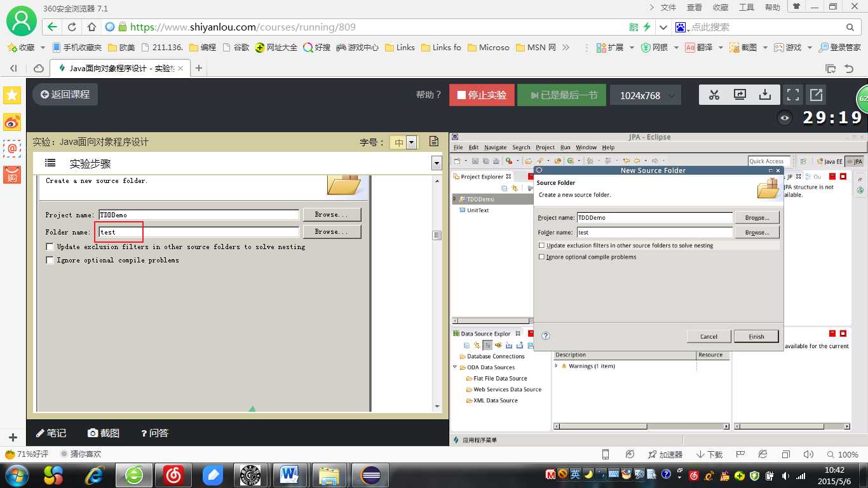Open a new browser tab with plus button
Screen dimensions: 868x488
tap(199, 68)
